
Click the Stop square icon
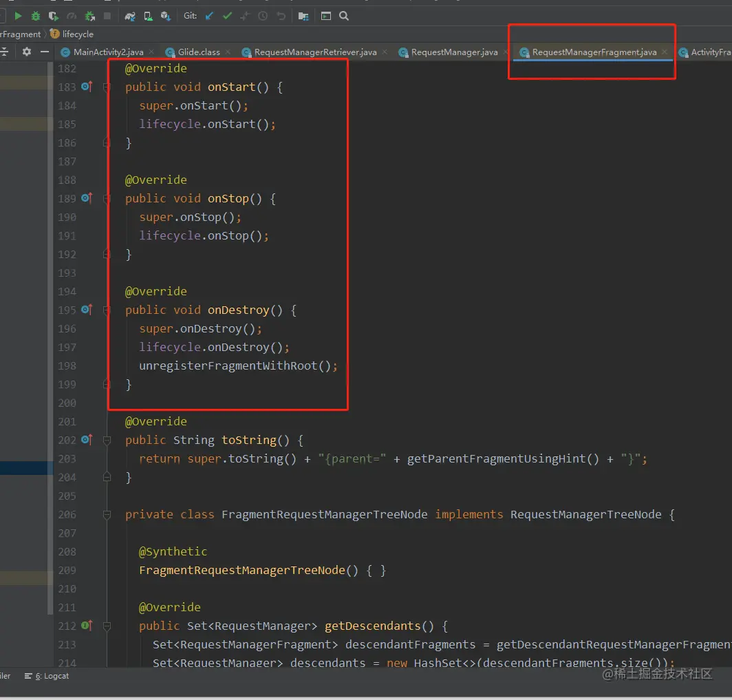pos(107,16)
